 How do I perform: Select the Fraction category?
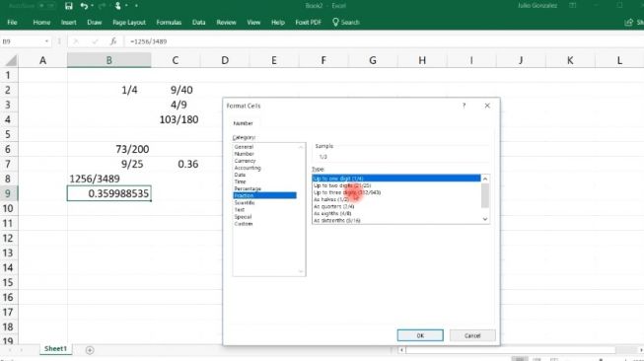(x=264, y=195)
